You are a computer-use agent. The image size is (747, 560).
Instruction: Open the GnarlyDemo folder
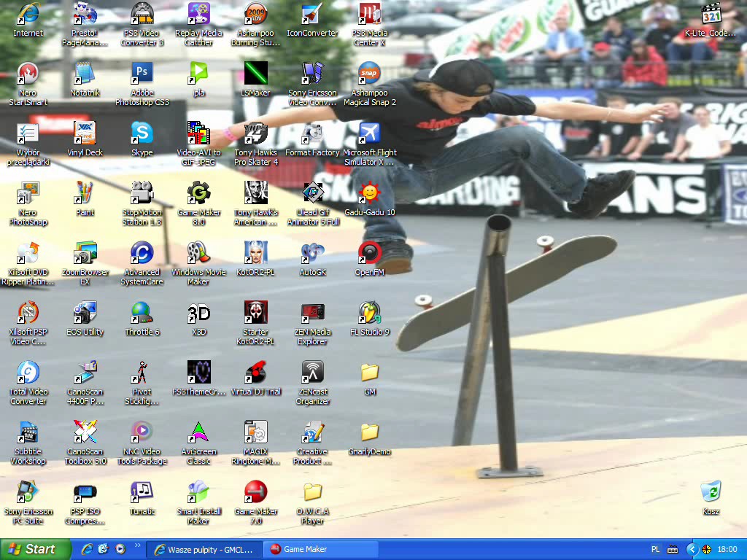tap(369, 432)
